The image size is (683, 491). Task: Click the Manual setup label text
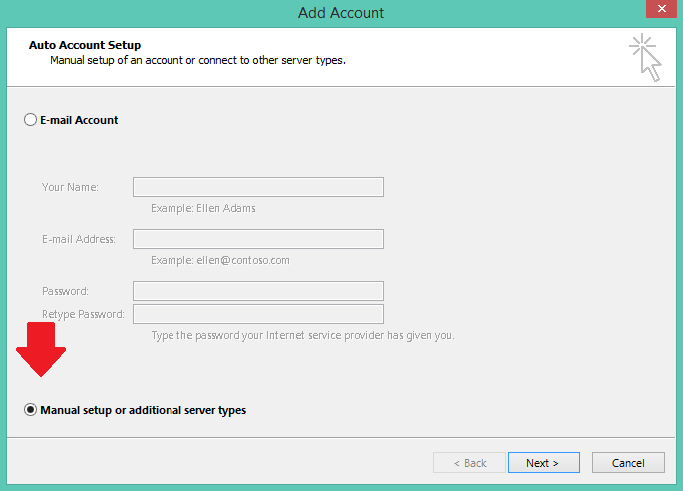click(x=143, y=410)
